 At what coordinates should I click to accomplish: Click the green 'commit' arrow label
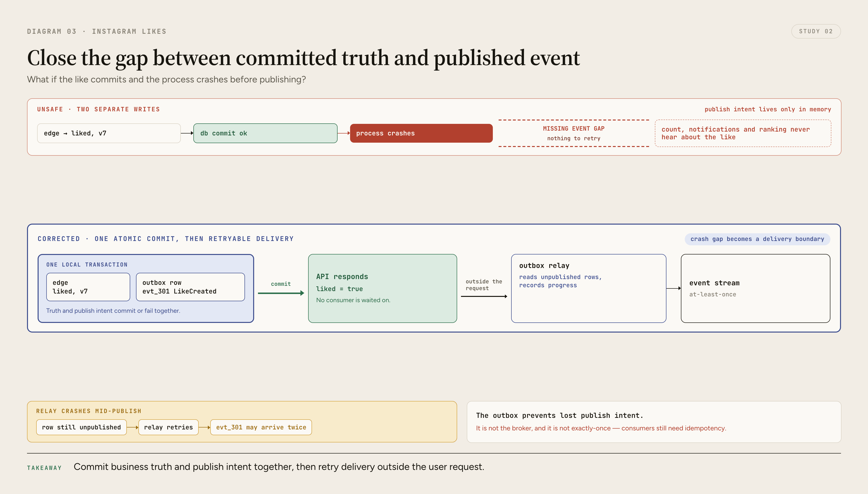[281, 284]
